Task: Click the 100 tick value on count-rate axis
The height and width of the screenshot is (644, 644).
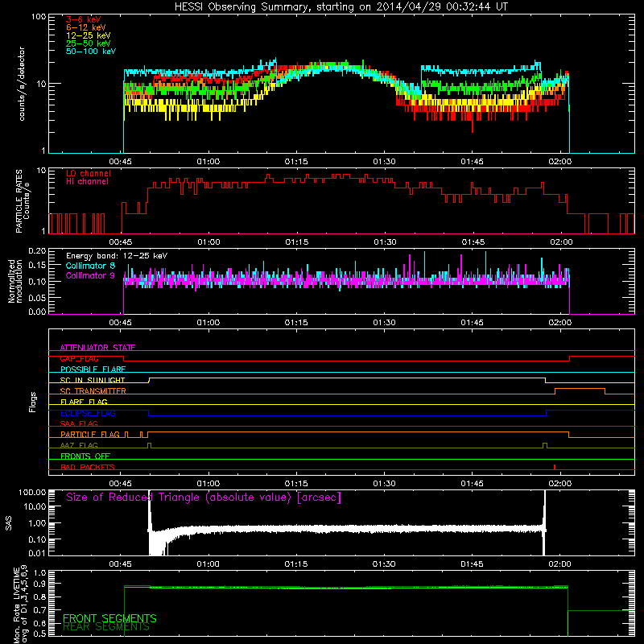Action: [x=38, y=17]
